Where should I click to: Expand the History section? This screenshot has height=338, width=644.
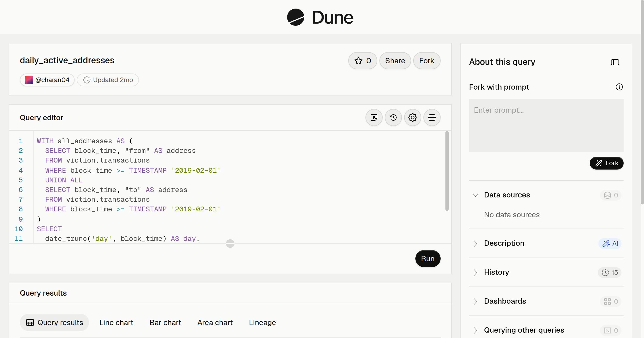coord(475,272)
